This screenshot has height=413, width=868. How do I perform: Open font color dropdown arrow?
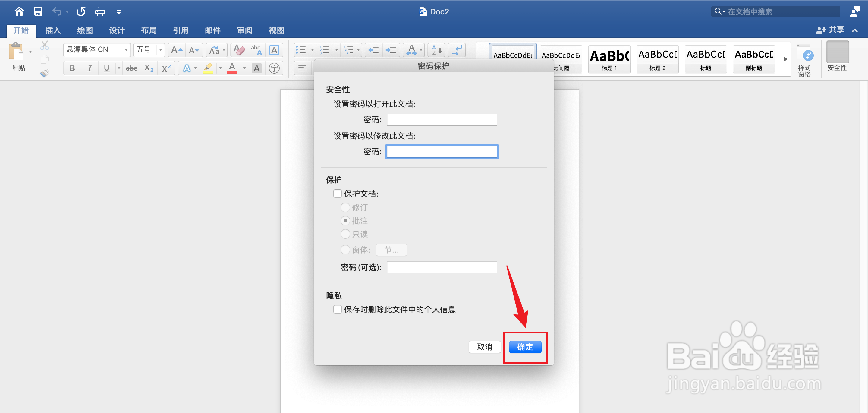[x=244, y=68]
